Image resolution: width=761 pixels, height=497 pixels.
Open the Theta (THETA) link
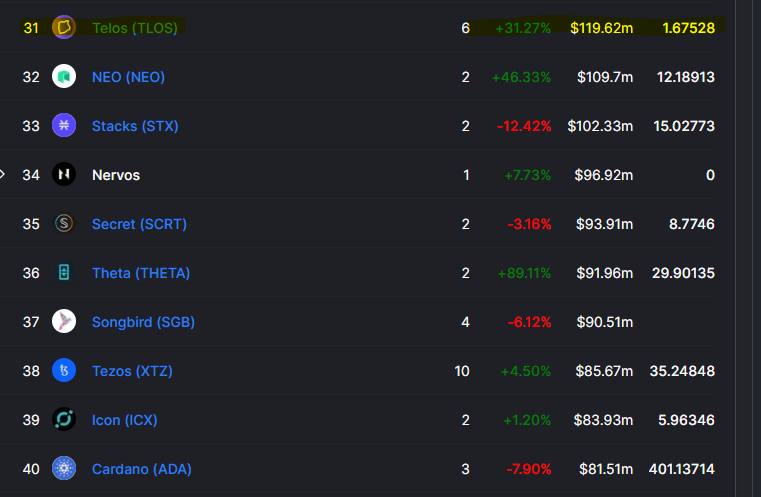141,273
